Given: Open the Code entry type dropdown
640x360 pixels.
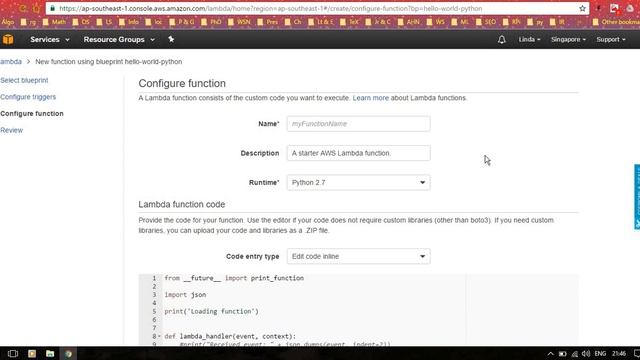Looking at the screenshot, I should [358, 256].
